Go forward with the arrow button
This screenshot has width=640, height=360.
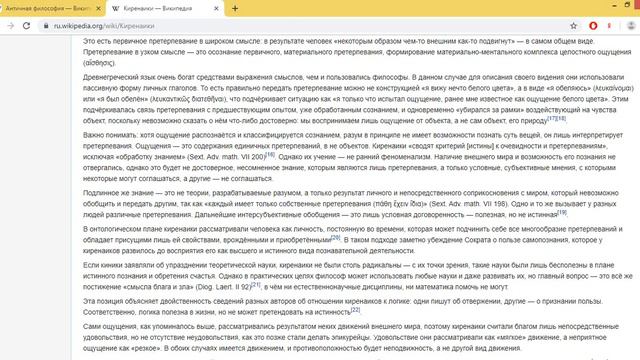click(x=11, y=26)
